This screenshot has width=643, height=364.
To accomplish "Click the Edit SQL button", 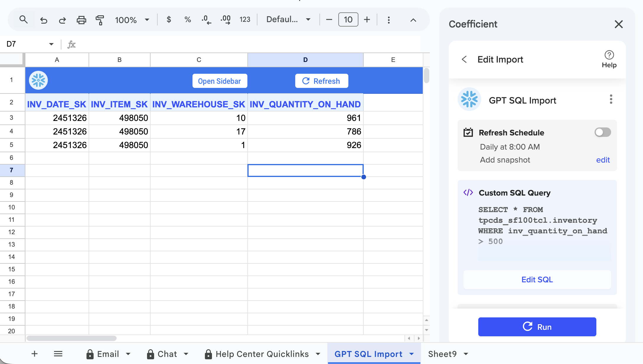I will pyautogui.click(x=537, y=280).
